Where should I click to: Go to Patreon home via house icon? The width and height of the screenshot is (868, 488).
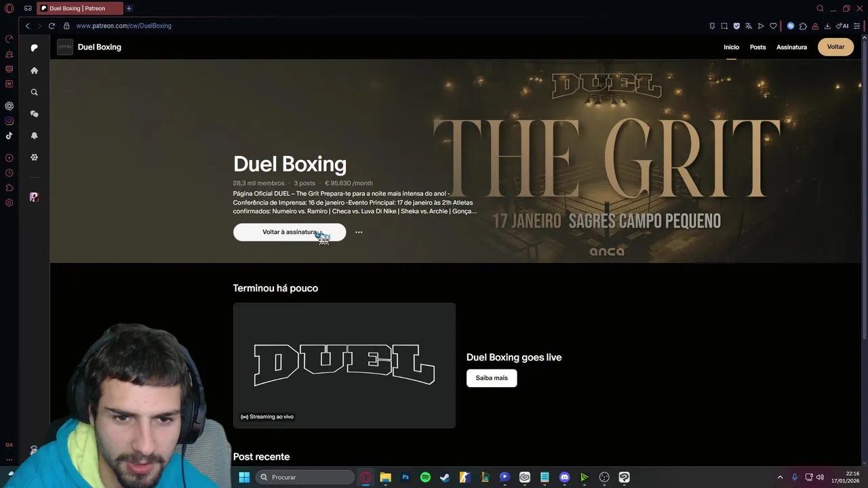(34, 70)
